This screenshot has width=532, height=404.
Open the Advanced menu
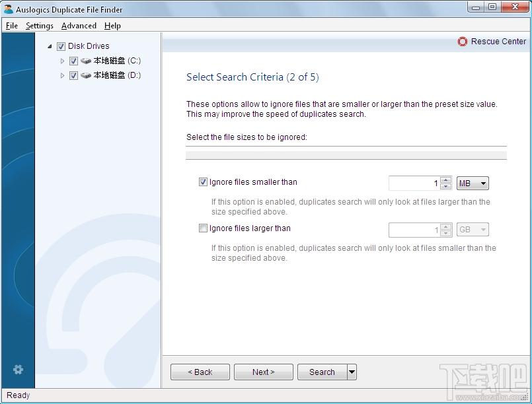tap(79, 26)
